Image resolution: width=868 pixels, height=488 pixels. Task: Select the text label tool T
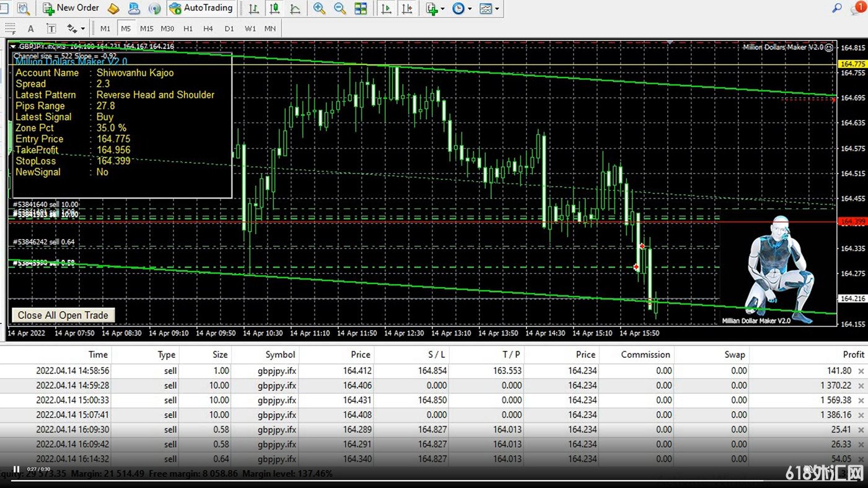(51, 29)
